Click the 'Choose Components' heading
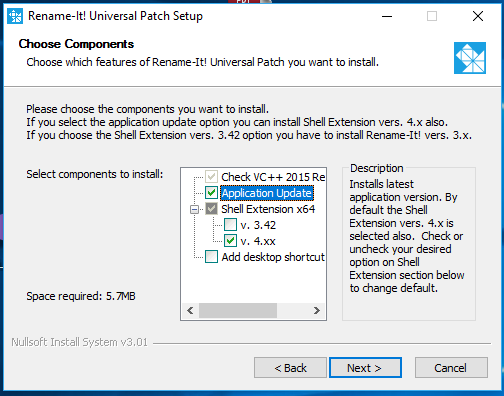The height and width of the screenshot is (396, 504). (x=76, y=44)
